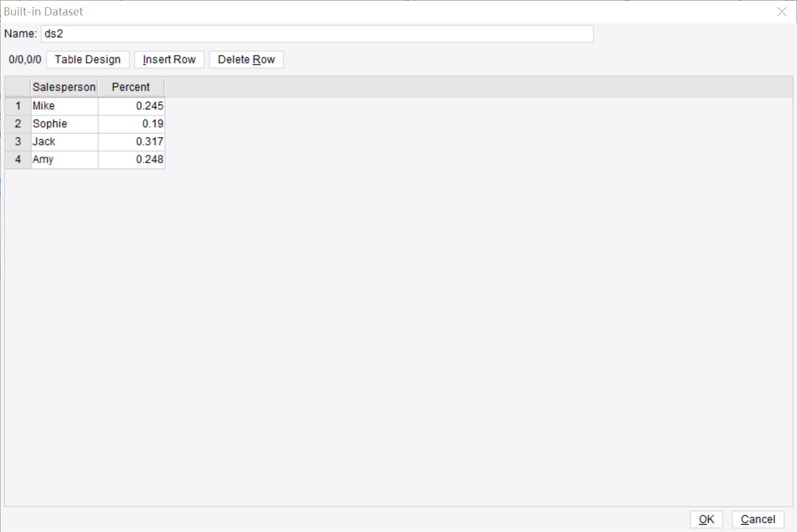Select the Mike cell
The image size is (797, 532).
(x=64, y=106)
